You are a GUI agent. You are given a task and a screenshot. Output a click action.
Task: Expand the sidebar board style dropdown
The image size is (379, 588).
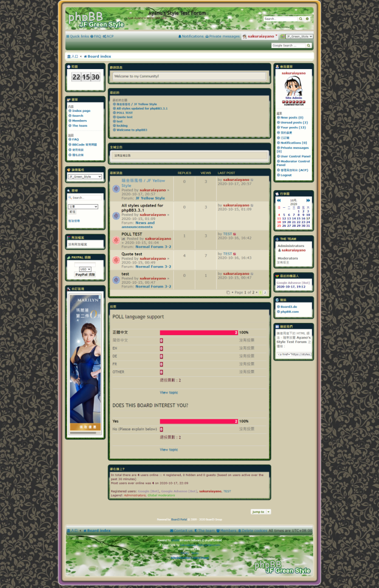pyautogui.click(x=85, y=176)
